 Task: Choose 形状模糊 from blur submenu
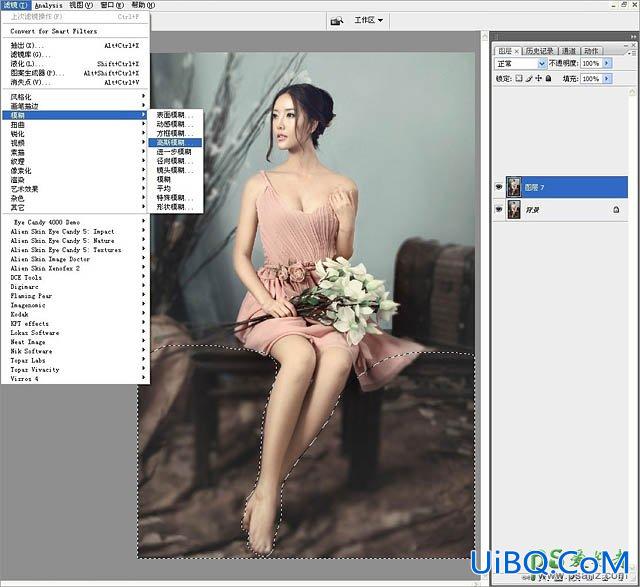(175, 207)
